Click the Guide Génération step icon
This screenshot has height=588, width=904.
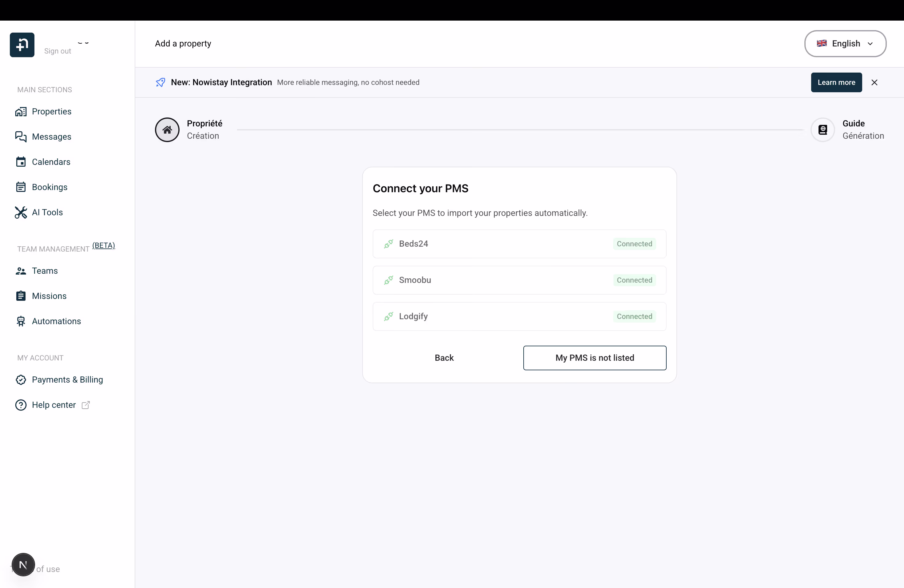pos(822,130)
